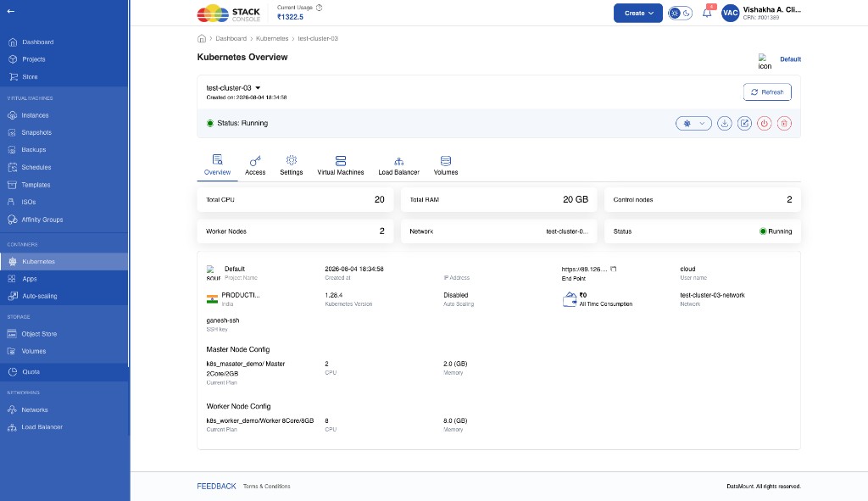
Task: Click the Control nodes card
Action: coord(703,199)
